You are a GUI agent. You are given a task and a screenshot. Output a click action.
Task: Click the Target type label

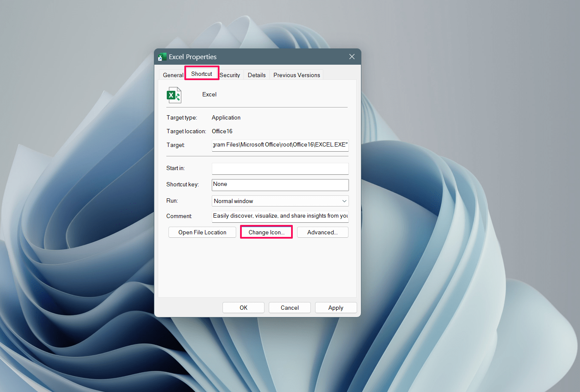point(182,117)
